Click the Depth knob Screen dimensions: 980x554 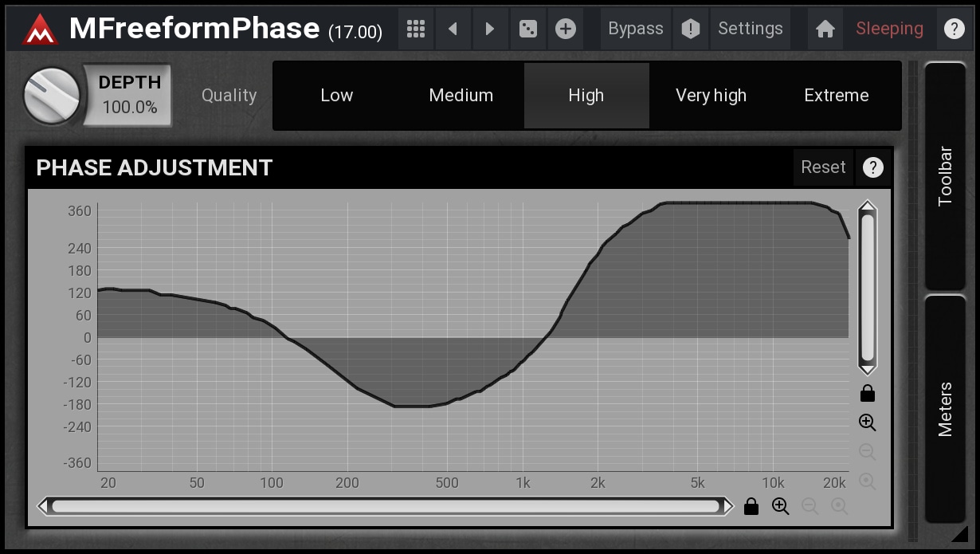[52, 96]
